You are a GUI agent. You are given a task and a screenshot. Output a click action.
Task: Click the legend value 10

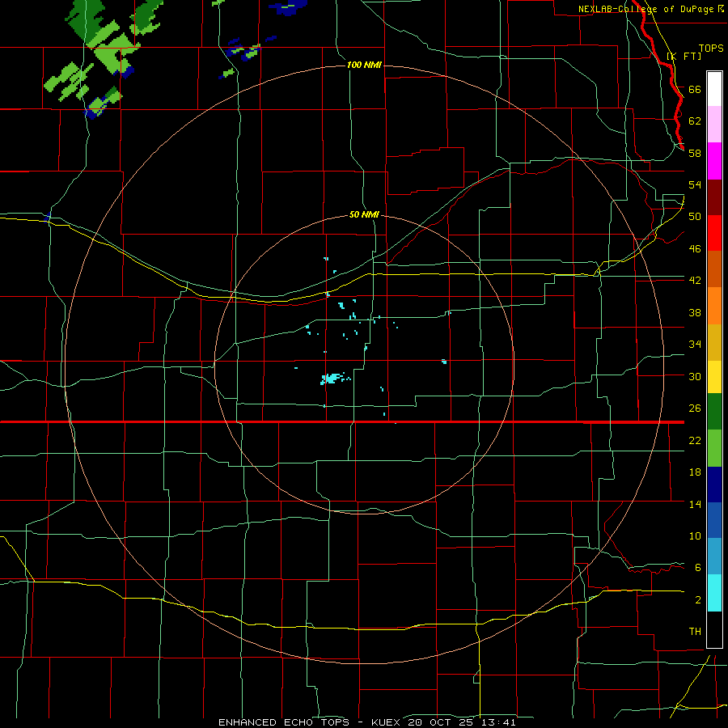coord(695,535)
